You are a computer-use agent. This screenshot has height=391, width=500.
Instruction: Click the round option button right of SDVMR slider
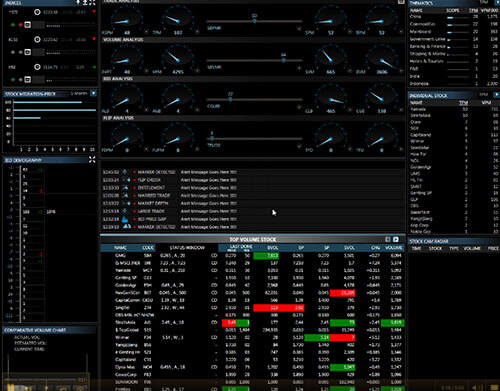[299, 68]
